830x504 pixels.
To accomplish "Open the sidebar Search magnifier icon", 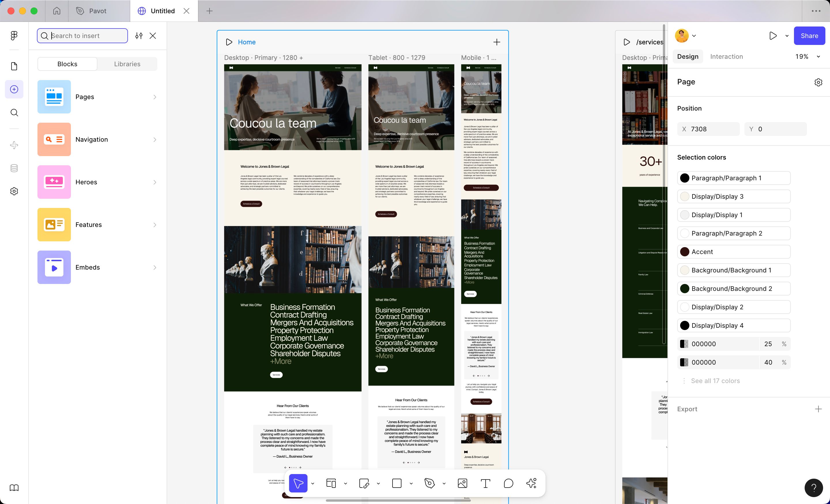I will (14, 112).
